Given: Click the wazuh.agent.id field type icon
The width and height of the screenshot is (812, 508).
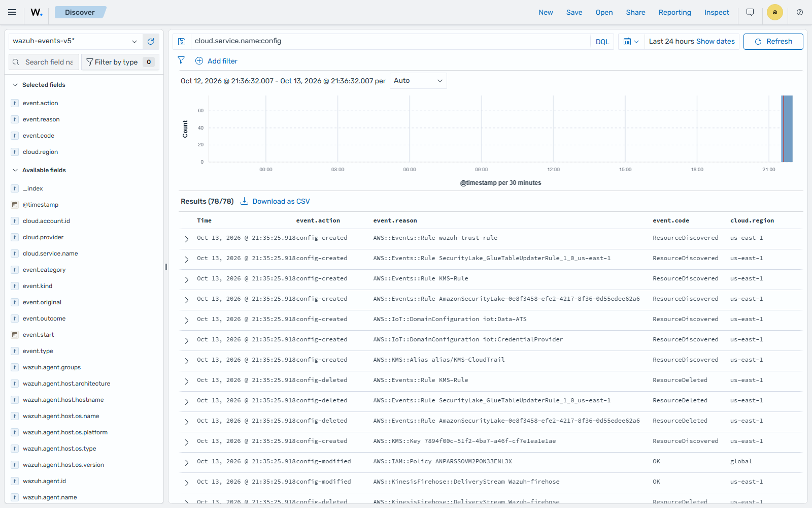Looking at the screenshot, I should [x=15, y=481].
